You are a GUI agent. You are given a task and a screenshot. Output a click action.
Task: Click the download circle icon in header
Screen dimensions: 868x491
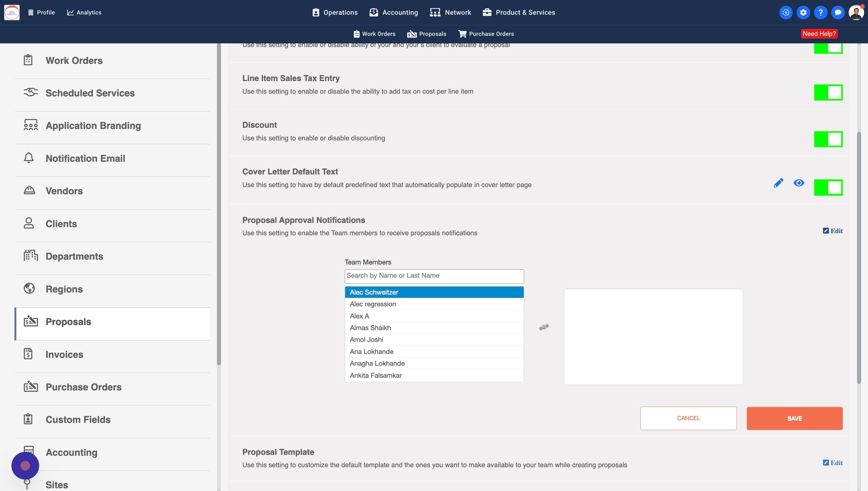click(x=786, y=12)
